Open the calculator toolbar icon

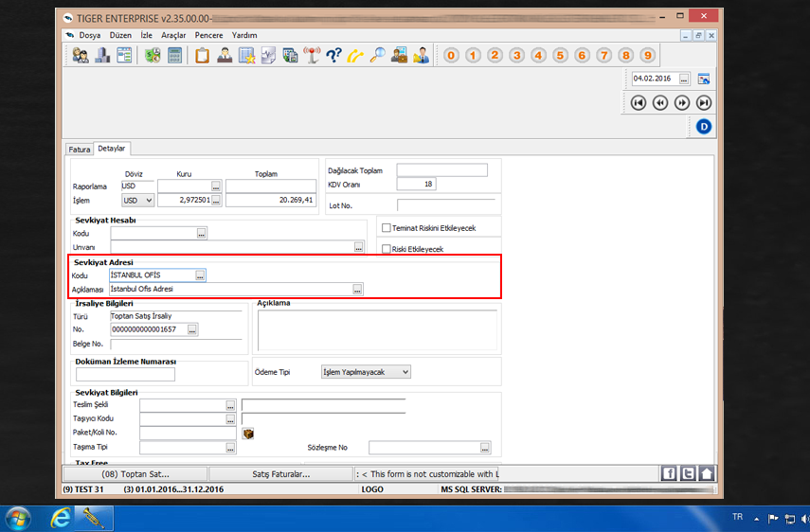pos(174,55)
